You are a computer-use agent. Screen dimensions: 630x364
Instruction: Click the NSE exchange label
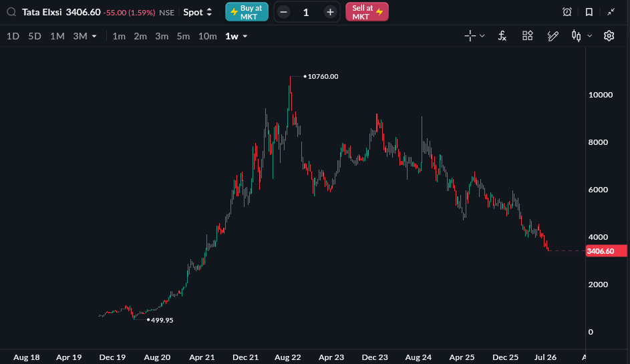pos(167,13)
